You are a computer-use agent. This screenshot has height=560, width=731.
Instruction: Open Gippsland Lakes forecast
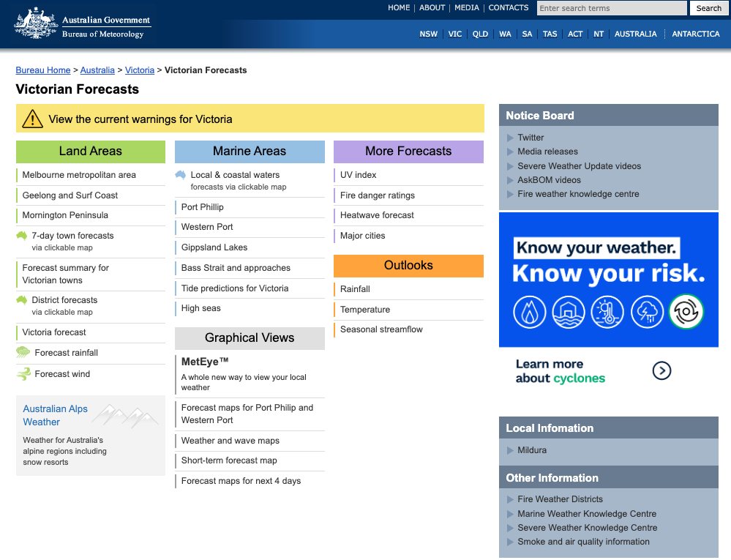point(214,247)
